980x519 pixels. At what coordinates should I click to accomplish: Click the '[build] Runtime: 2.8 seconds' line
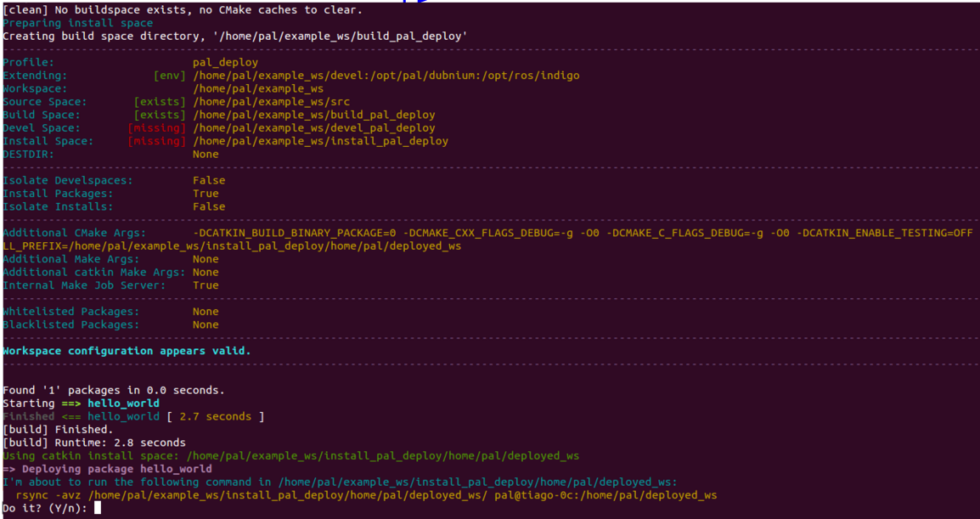coord(94,443)
